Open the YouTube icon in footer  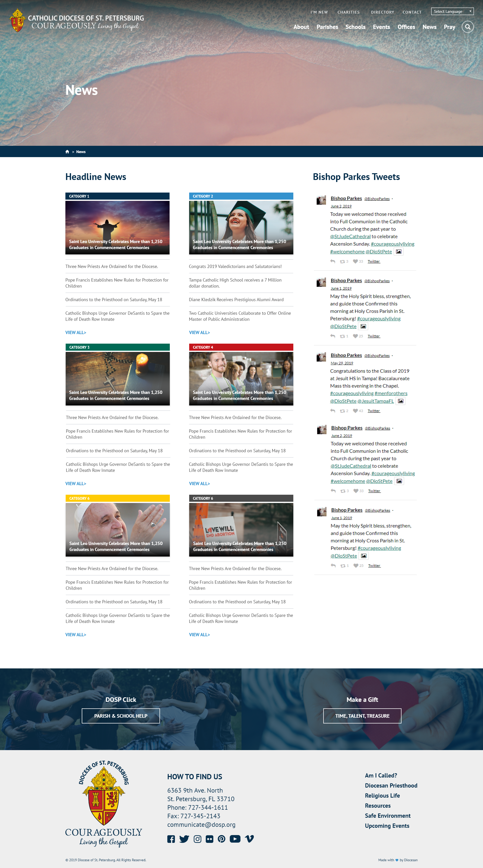(235, 839)
